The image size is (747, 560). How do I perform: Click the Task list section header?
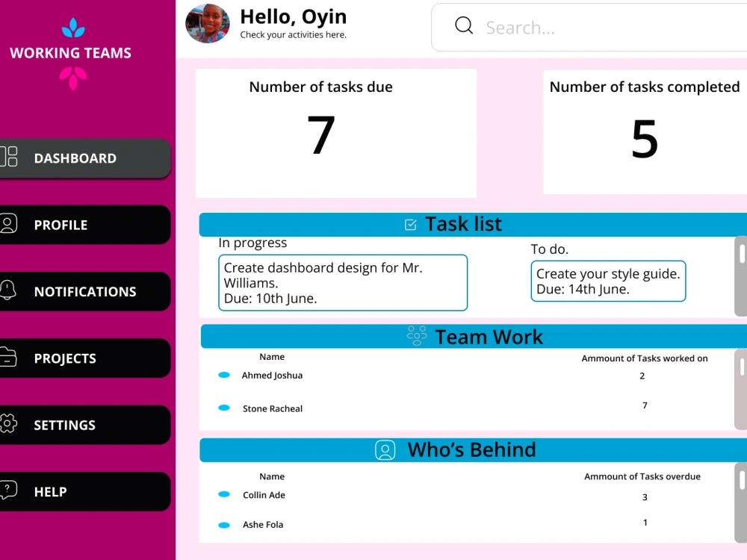tap(473, 224)
